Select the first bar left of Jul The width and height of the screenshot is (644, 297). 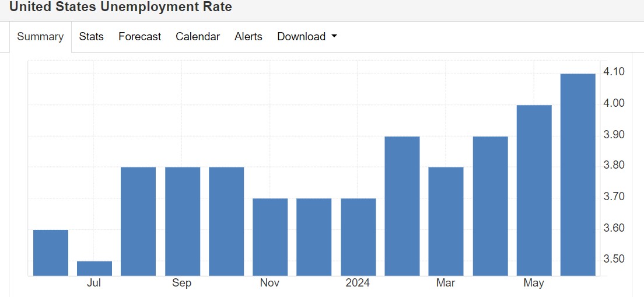point(51,253)
